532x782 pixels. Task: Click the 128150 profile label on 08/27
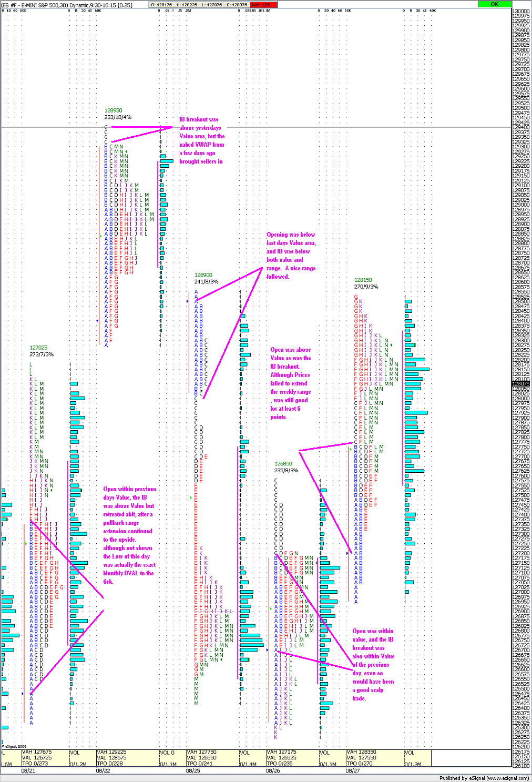tap(363, 280)
